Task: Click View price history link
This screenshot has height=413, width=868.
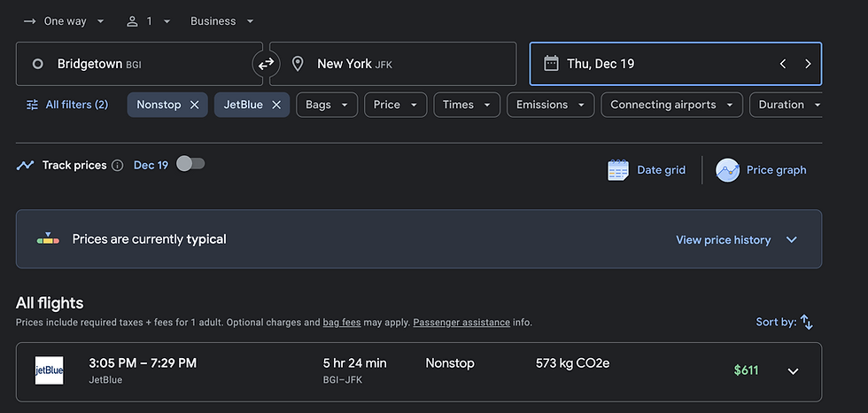Action: coord(723,239)
